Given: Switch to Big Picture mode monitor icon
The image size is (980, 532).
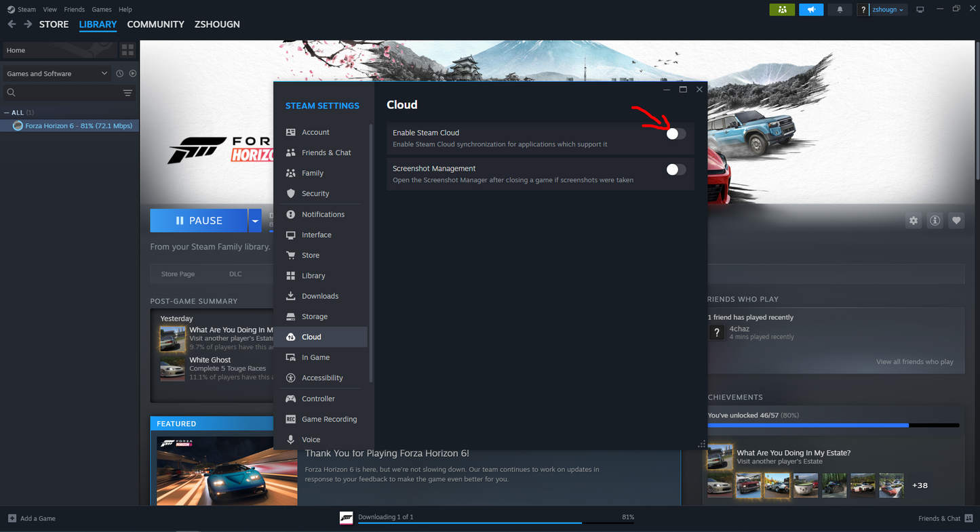Looking at the screenshot, I should click(x=920, y=9).
